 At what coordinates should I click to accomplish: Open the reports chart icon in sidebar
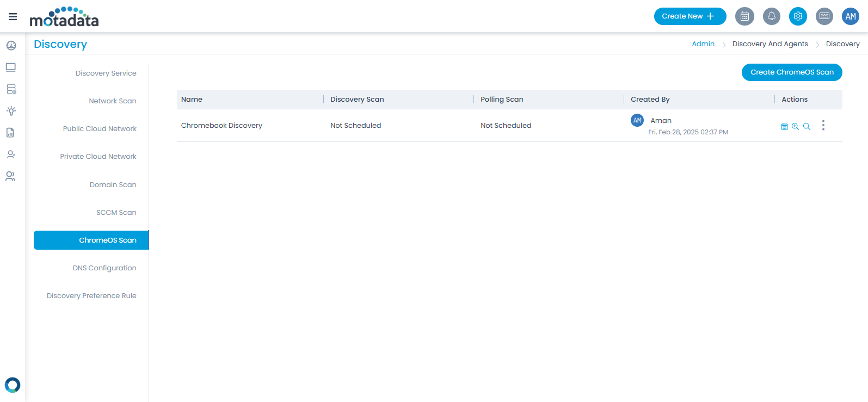(10, 133)
